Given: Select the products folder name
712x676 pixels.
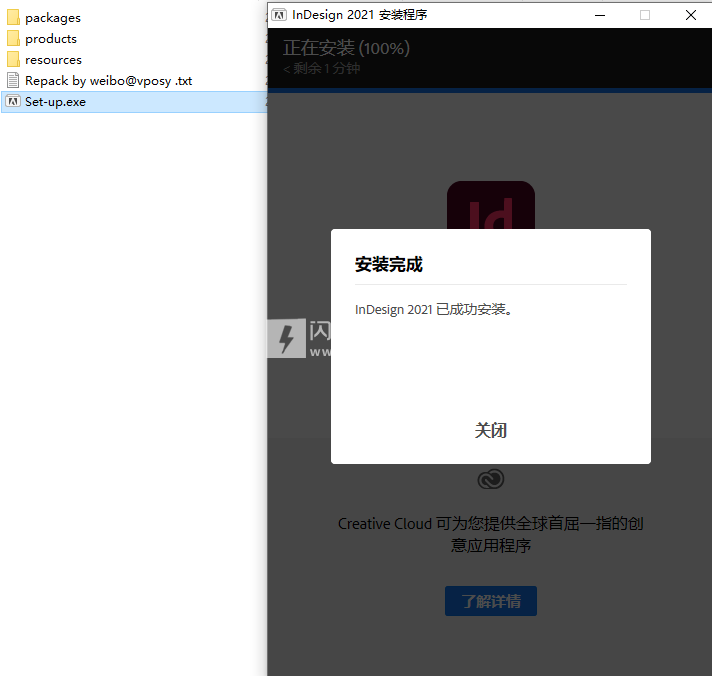Looking at the screenshot, I should click(51, 39).
